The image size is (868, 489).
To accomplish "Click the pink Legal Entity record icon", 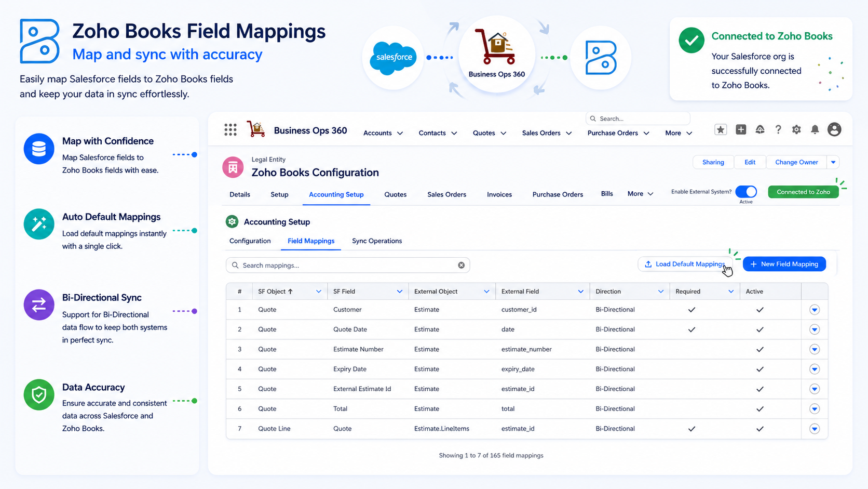I will [x=233, y=167].
